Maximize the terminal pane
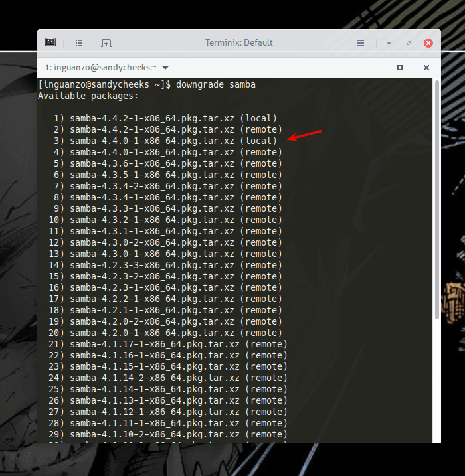The height and width of the screenshot is (476, 465). pyautogui.click(x=400, y=68)
